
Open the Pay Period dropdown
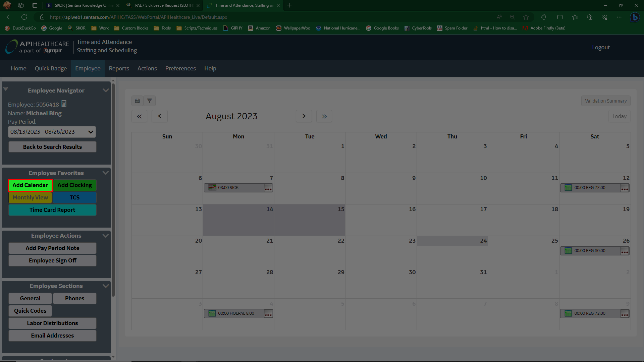[52, 132]
